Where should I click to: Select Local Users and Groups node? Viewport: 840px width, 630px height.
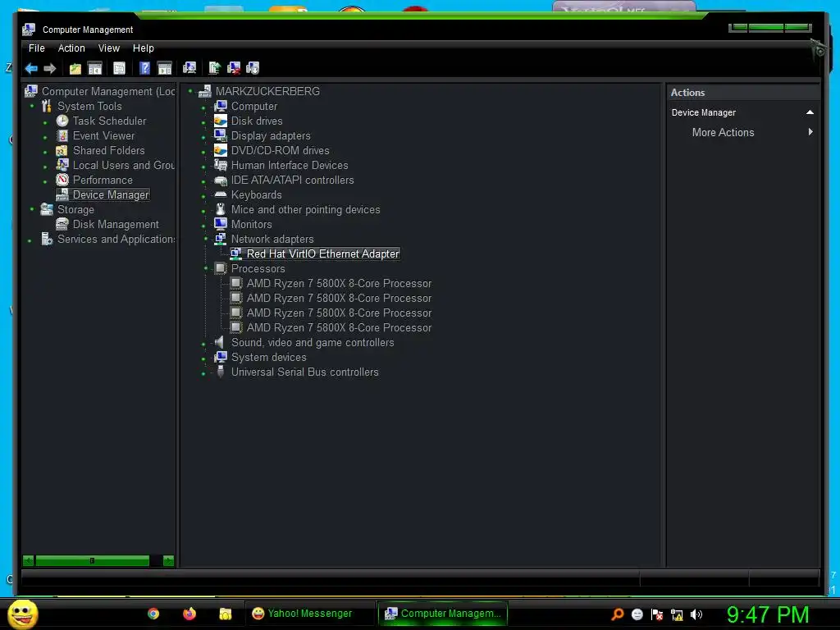pyautogui.click(x=124, y=166)
